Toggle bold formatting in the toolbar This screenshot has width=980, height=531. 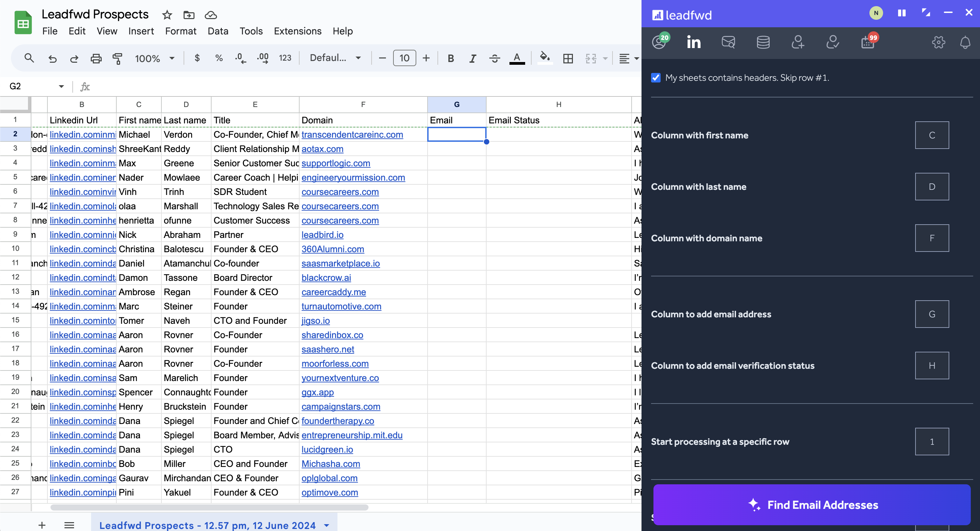(450, 58)
